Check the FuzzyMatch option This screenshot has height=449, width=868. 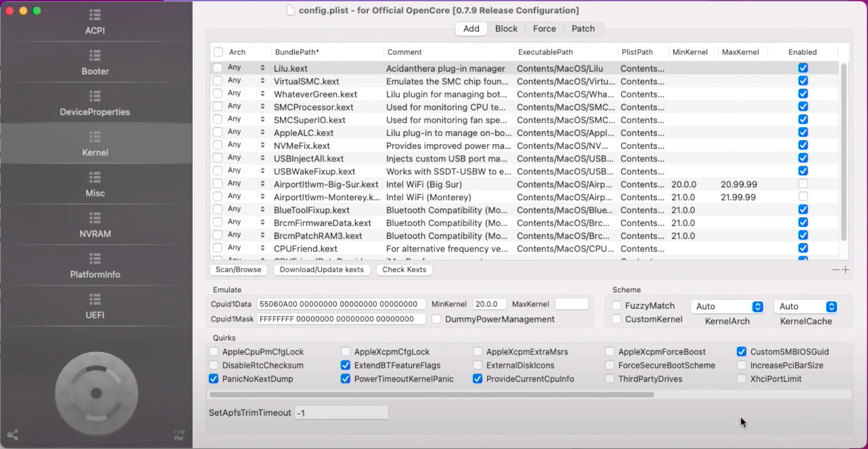click(x=616, y=306)
